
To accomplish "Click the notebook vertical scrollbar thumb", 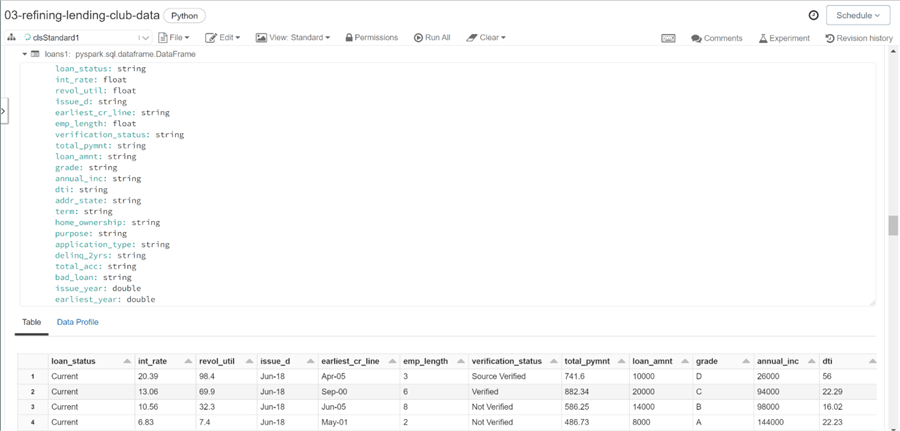I will (x=893, y=226).
